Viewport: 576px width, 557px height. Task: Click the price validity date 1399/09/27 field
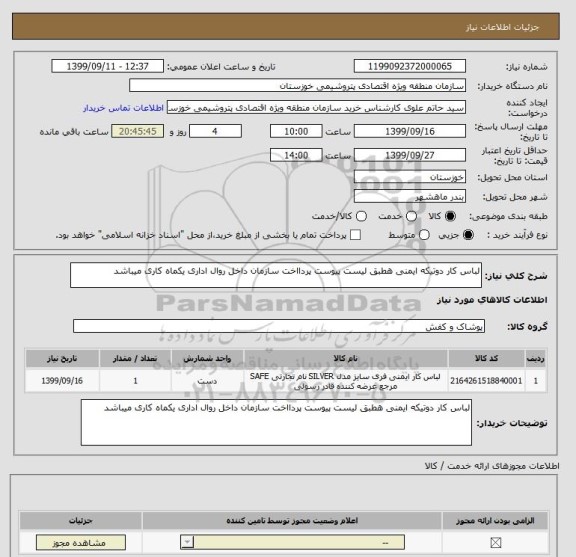410,155
